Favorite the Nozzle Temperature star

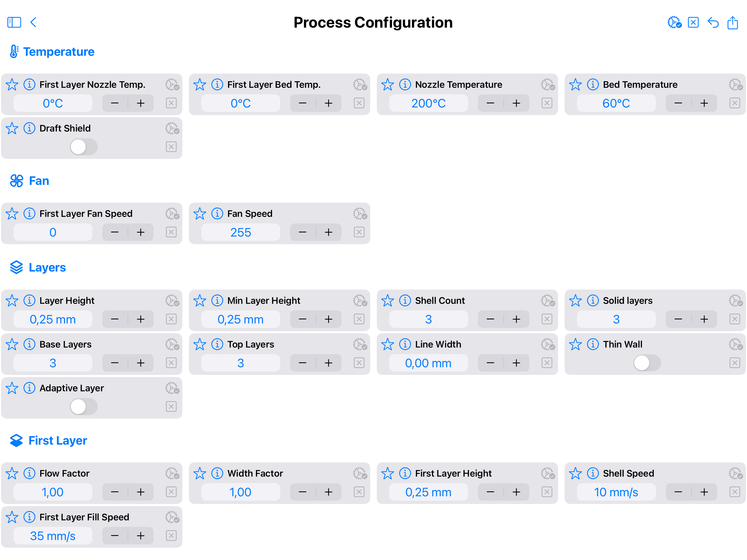point(387,84)
